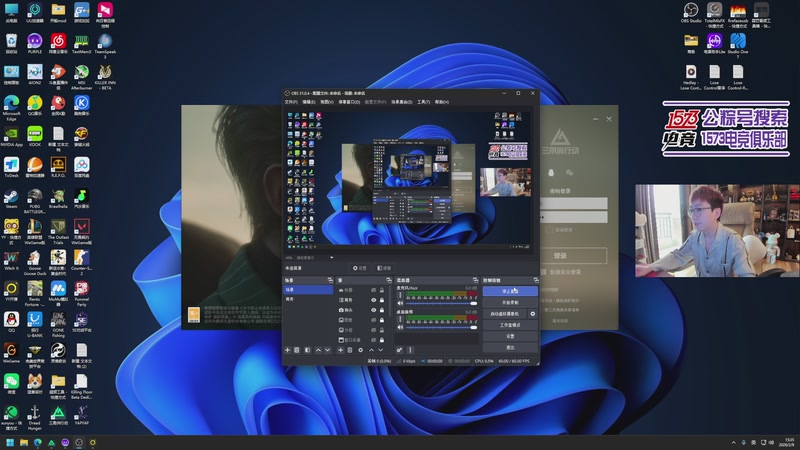Open Steam desktop shortcut
800x450 pixels.
click(x=11, y=199)
